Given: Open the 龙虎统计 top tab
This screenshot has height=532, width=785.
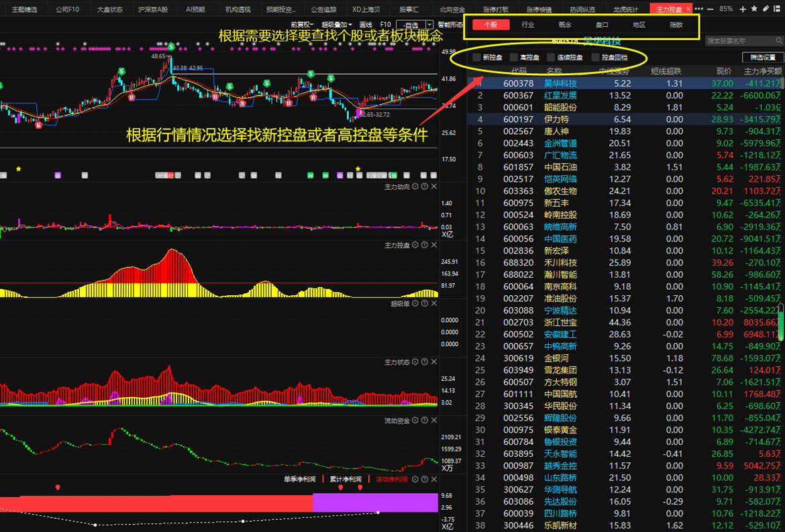Looking at the screenshot, I should (x=626, y=9).
